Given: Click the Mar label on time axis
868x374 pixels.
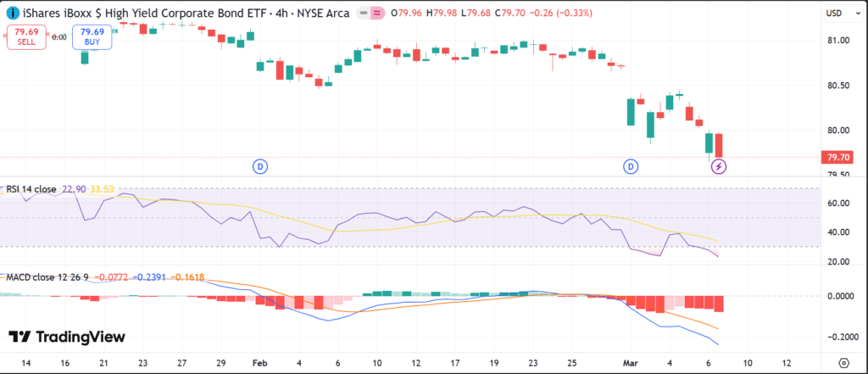Looking at the screenshot, I should [x=630, y=364].
